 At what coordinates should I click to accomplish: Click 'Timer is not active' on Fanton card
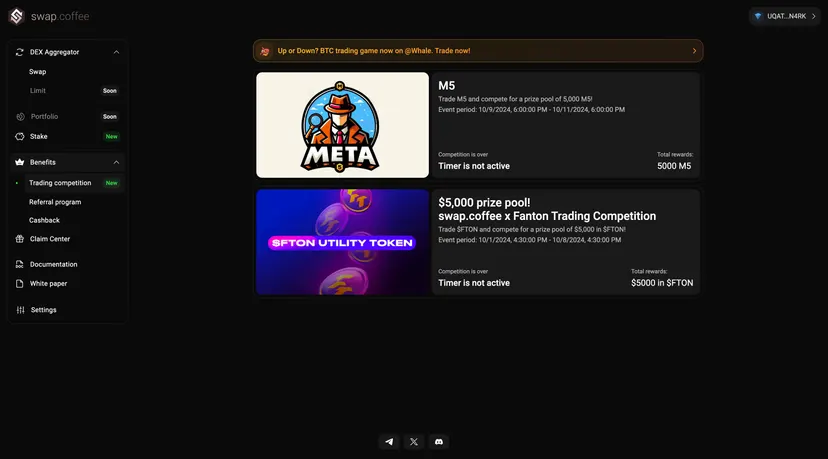474,283
